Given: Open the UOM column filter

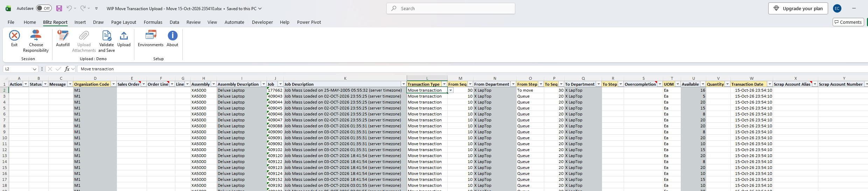Looking at the screenshot, I should click(x=678, y=84).
